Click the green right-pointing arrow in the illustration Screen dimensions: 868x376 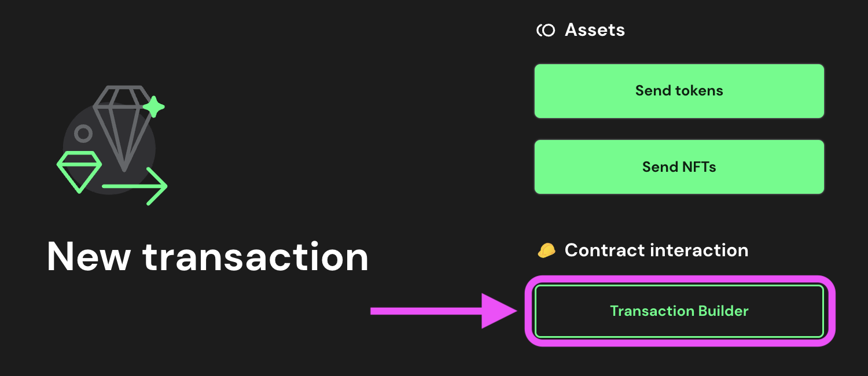pos(139,186)
